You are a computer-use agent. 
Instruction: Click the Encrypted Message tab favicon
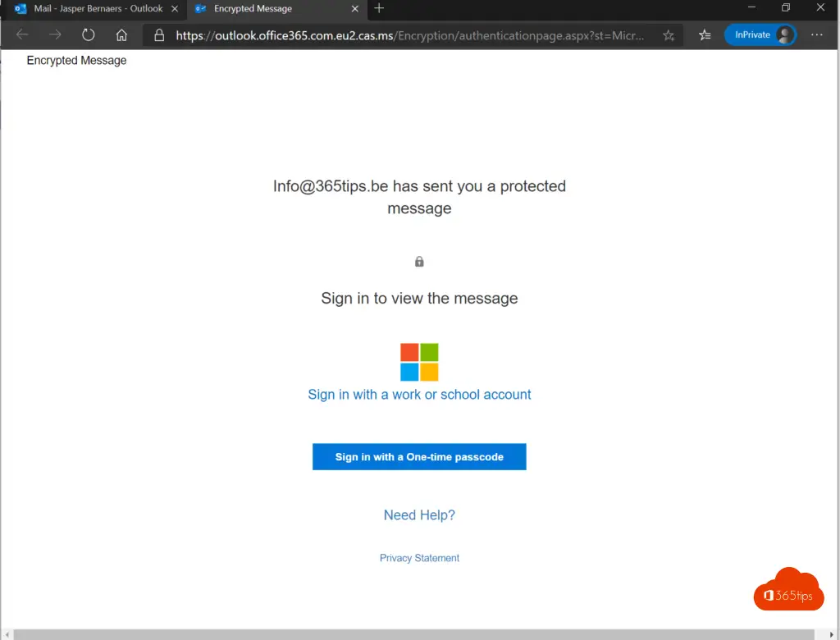200,8
